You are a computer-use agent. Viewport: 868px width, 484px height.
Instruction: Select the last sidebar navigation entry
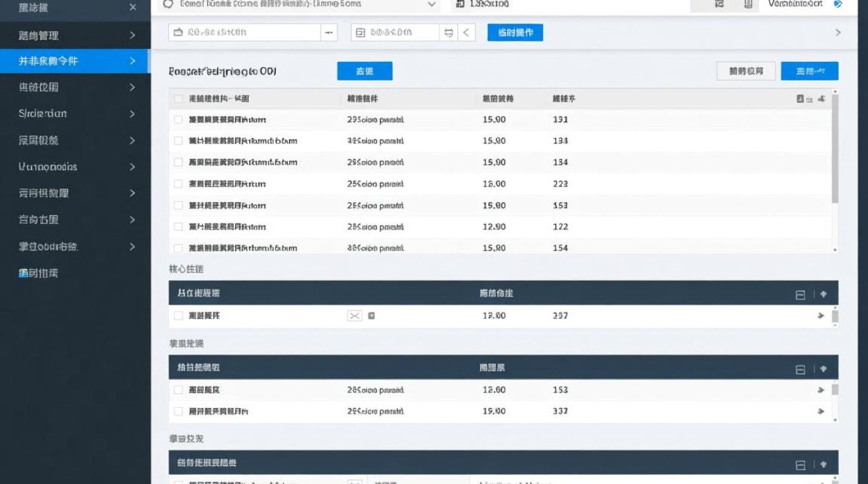(x=74, y=272)
